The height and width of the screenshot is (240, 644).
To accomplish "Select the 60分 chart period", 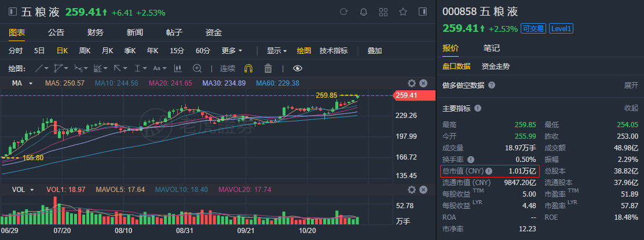I will click(203, 51).
